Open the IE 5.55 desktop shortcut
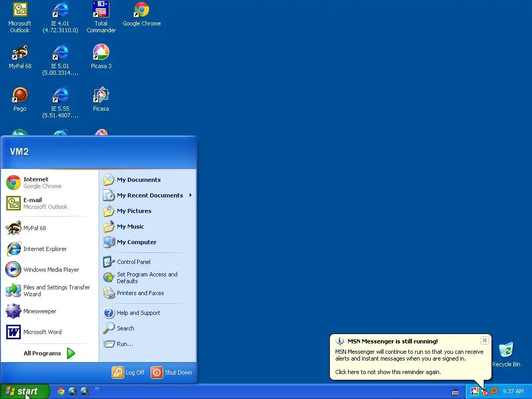 click(x=60, y=103)
